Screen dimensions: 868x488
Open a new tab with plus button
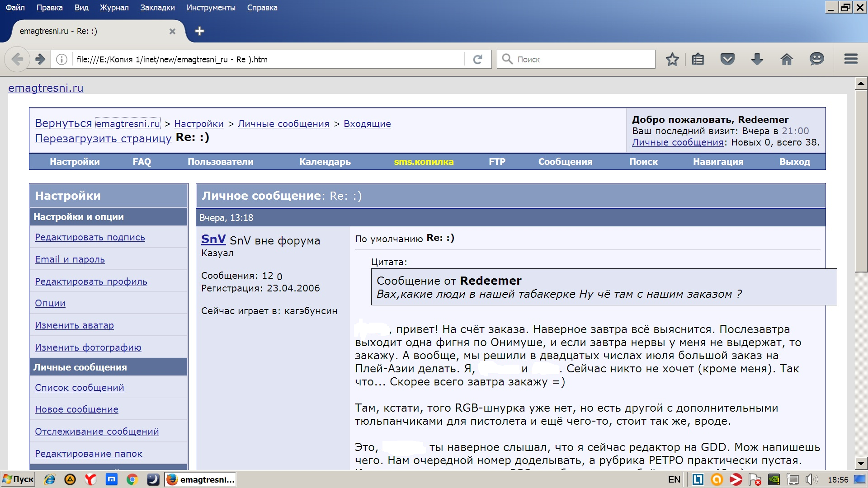[199, 31]
